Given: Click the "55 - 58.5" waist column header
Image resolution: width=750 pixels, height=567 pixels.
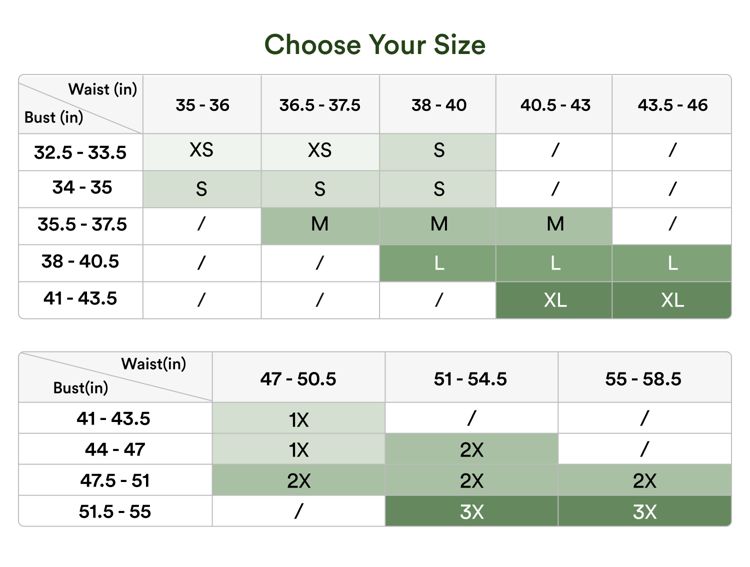Looking at the screenshot, I should [644, 379].
